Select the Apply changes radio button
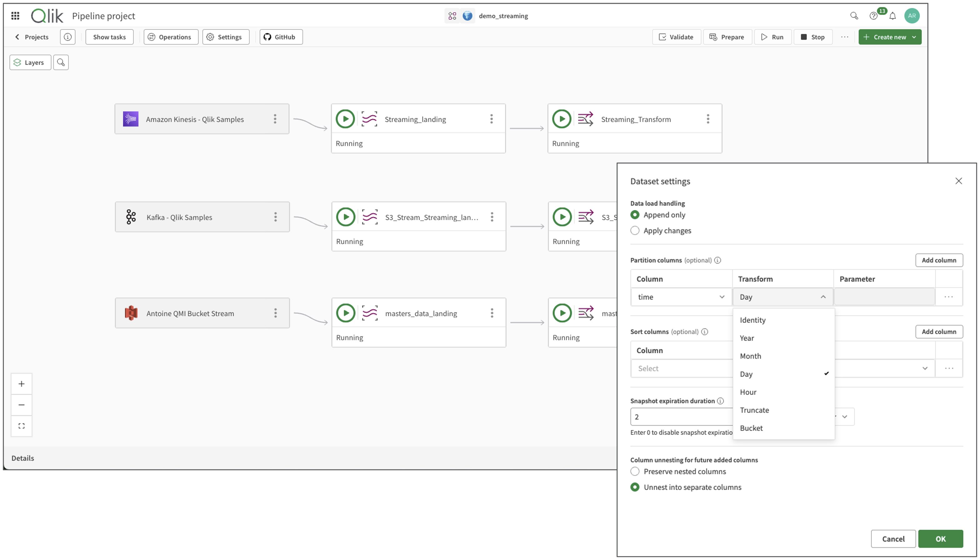Viewport: 980px width, 560px height. (635, 230)
